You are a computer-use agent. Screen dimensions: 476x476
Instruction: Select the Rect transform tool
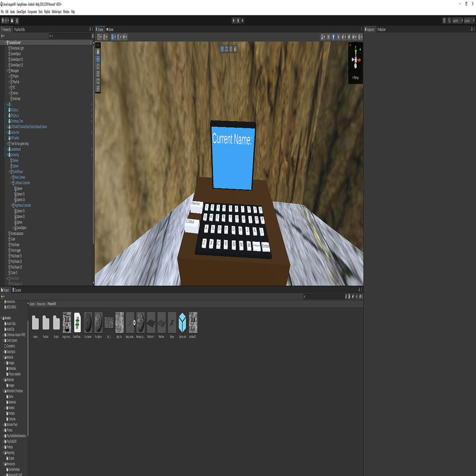pos(98,81)
